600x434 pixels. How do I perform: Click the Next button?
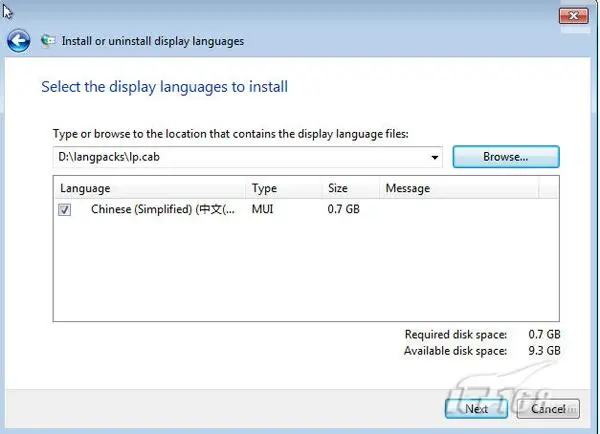pyautogui.click(x=476, y=409)
